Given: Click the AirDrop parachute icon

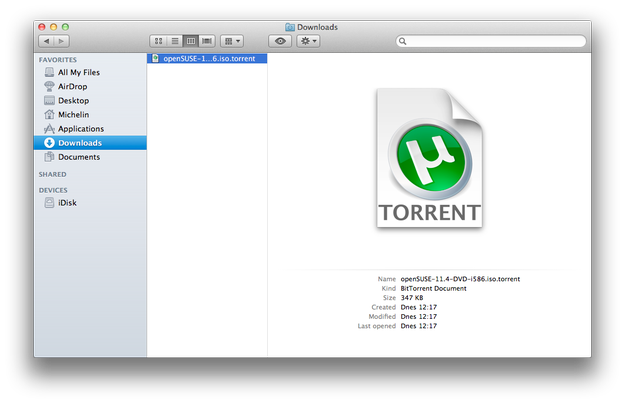Looking at the screenshot, I should click(x=49, y=86).
